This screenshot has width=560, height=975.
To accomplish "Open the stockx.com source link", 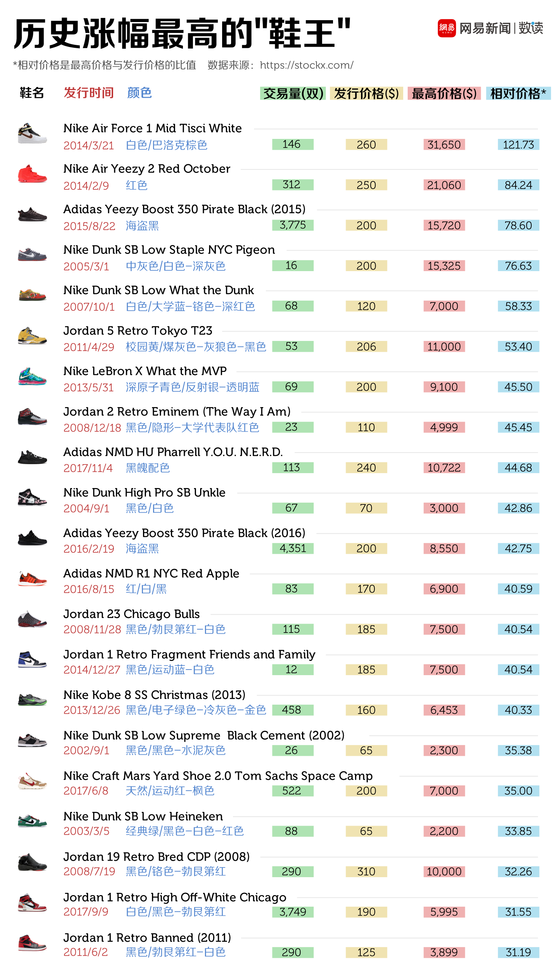I will click(306, 65).
